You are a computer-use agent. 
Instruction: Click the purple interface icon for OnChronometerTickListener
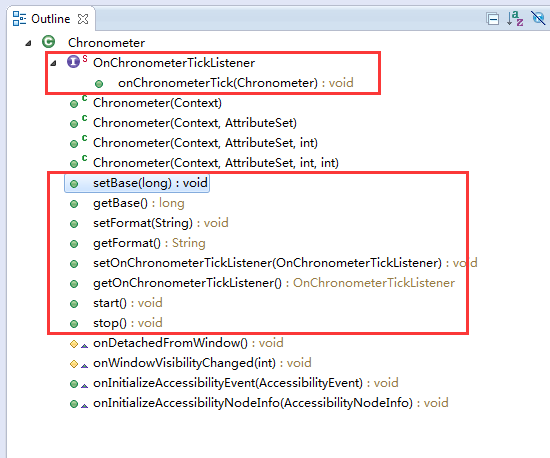pos(73,62)
